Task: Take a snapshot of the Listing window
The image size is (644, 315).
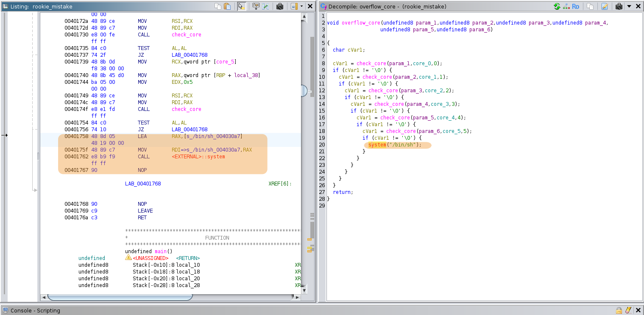Action: pos(280,6)
